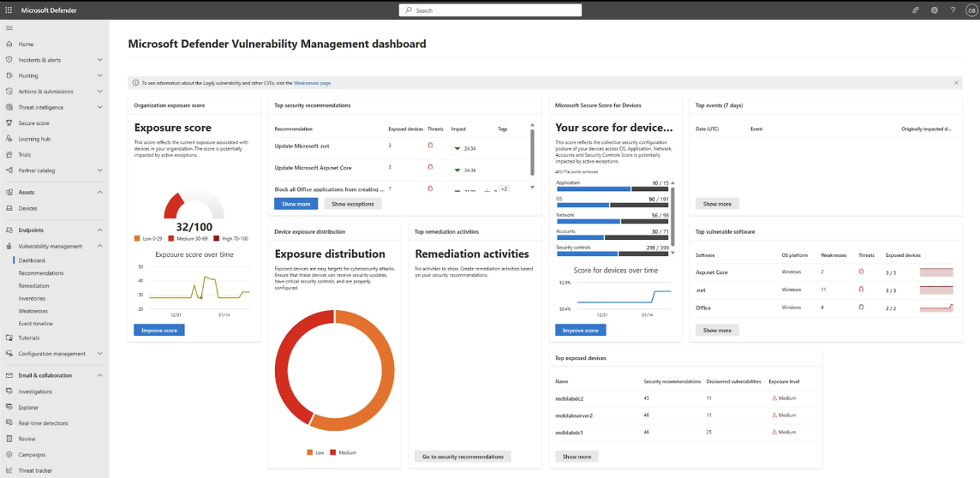Click the Show exceptions button
The width and height of the screenshot is (980, 478).
click(352, 204)
